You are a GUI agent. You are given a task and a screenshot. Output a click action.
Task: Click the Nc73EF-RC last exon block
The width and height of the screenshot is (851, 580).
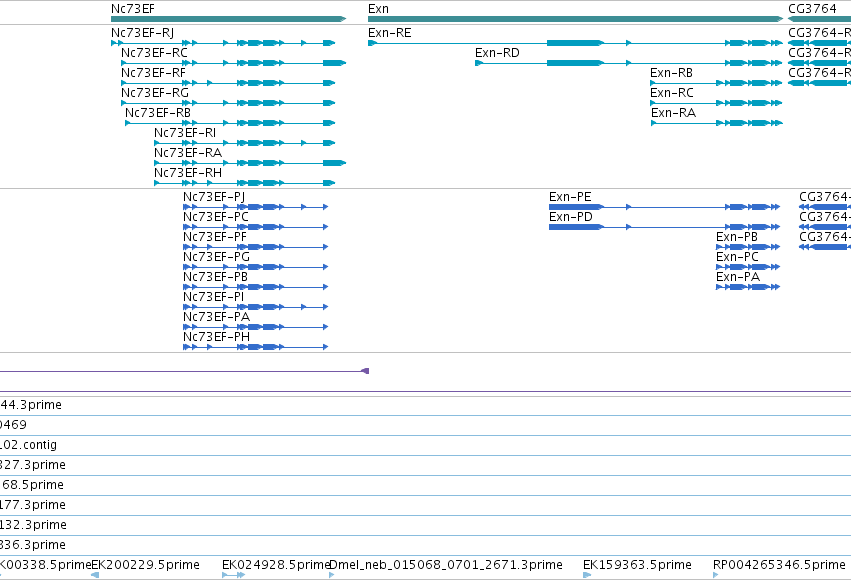tap(334, 63)
